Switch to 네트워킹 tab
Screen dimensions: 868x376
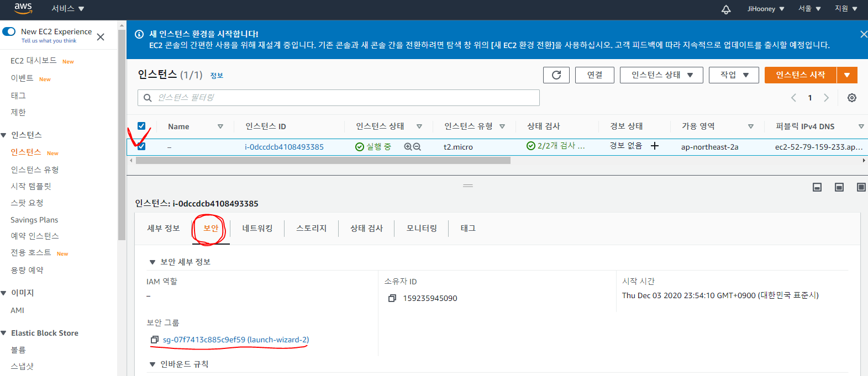point(257,229)
